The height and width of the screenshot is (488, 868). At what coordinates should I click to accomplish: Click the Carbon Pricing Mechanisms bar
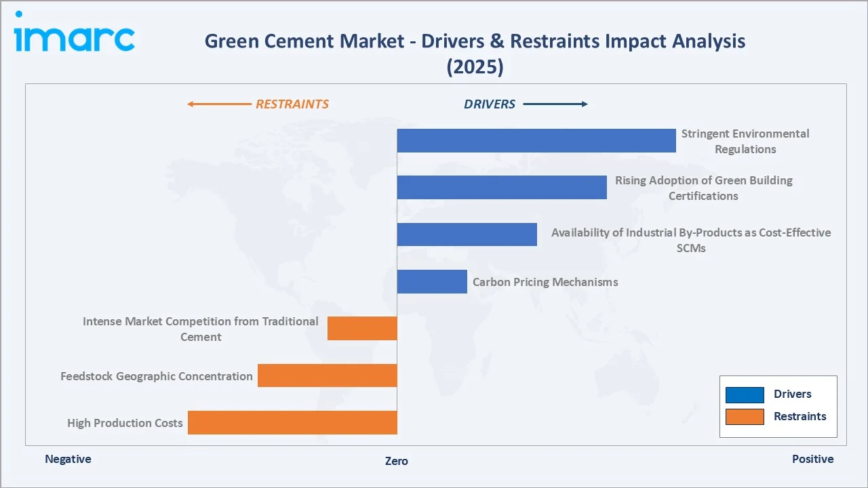[x=432, y=281]
